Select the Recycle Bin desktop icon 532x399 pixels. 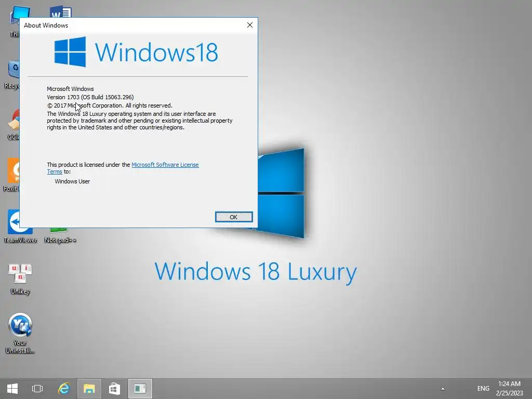click(x=12, y=75)
